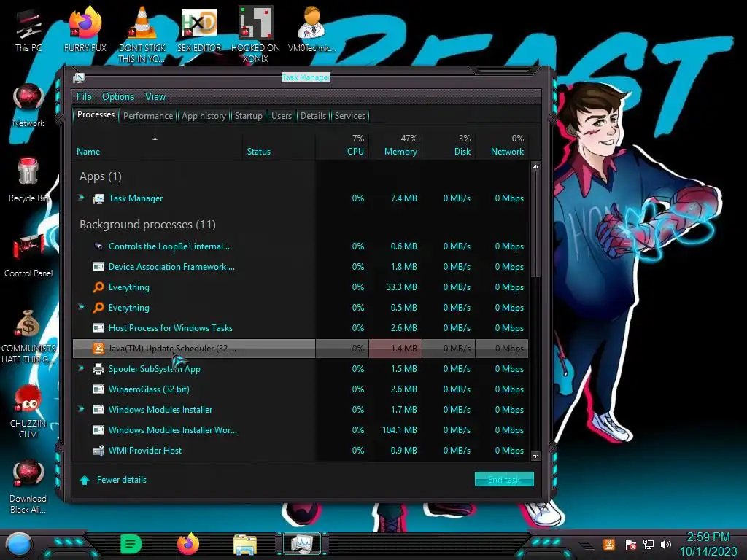This screenshot has height=560, width=747.
Task: Open the View menu
Action: (155, 97)
